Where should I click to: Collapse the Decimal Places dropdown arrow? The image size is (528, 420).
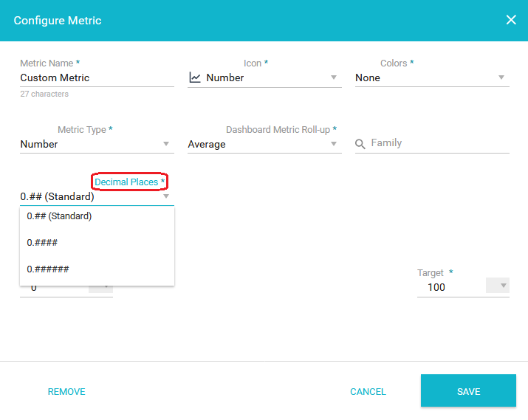click(166, 196)
